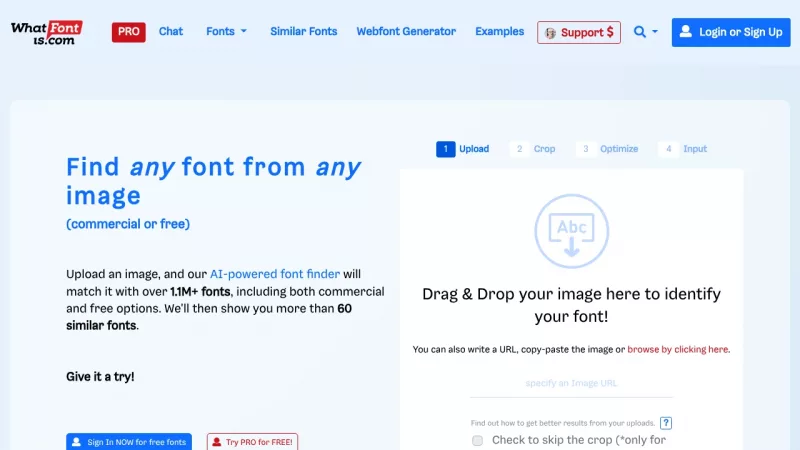Image resolution: width=800 pixels, height=450 pixels.
Task: Follow the AI-powered font finder link
Action: coord(274,274)
